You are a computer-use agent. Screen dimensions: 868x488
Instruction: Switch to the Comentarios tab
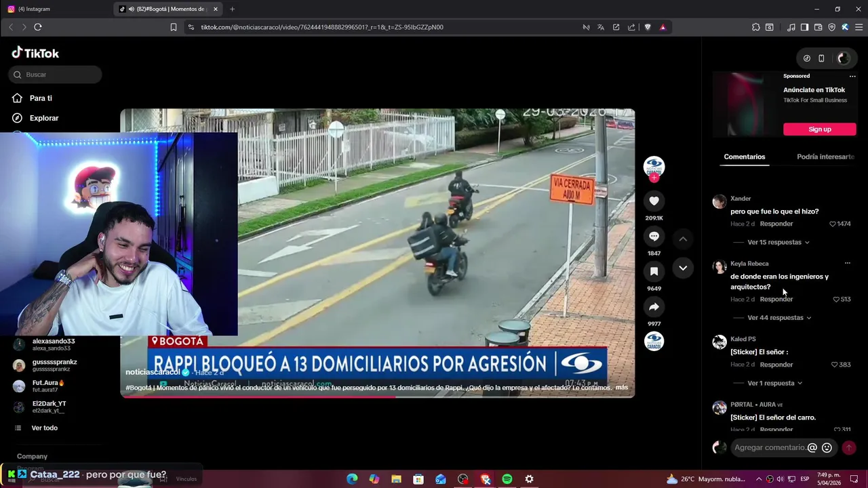[x=744, y=157]
